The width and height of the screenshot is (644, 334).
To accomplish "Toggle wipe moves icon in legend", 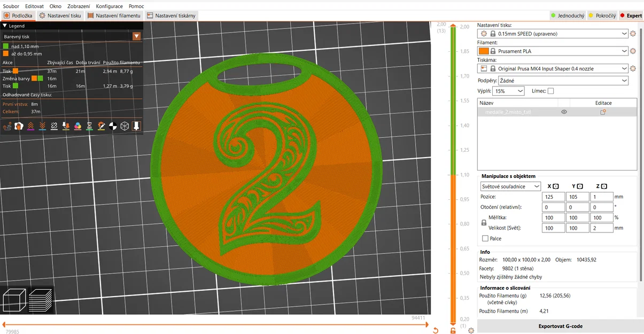I will [x=19, y=126].
